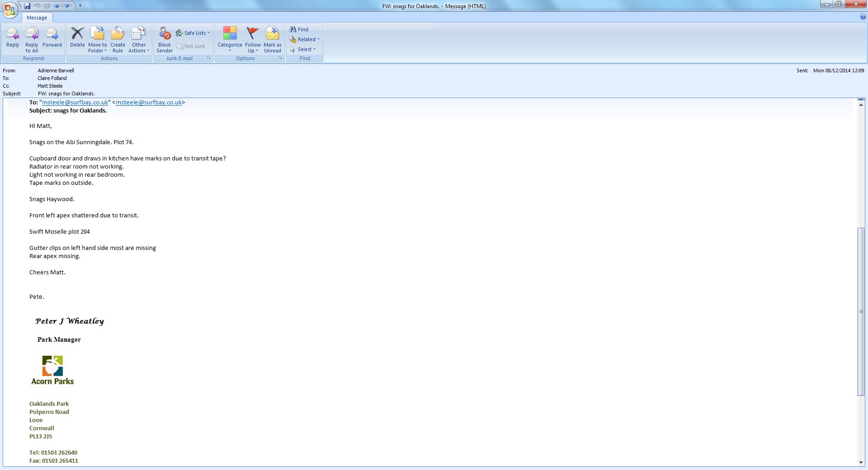Open Outlook Help question mark icon

pyautogui.click(x=863, y=17)
